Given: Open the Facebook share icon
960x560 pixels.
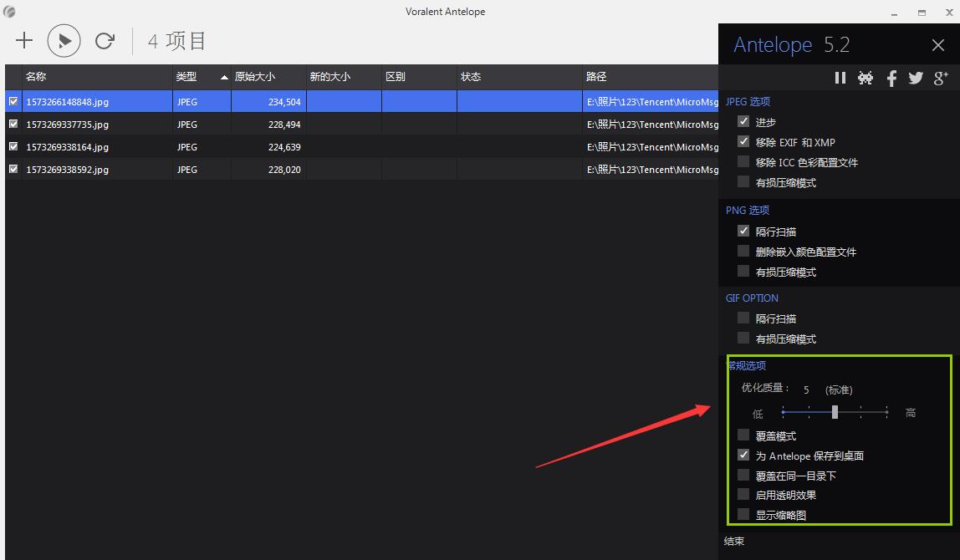Looking at the screenshot, I should 891,78.
